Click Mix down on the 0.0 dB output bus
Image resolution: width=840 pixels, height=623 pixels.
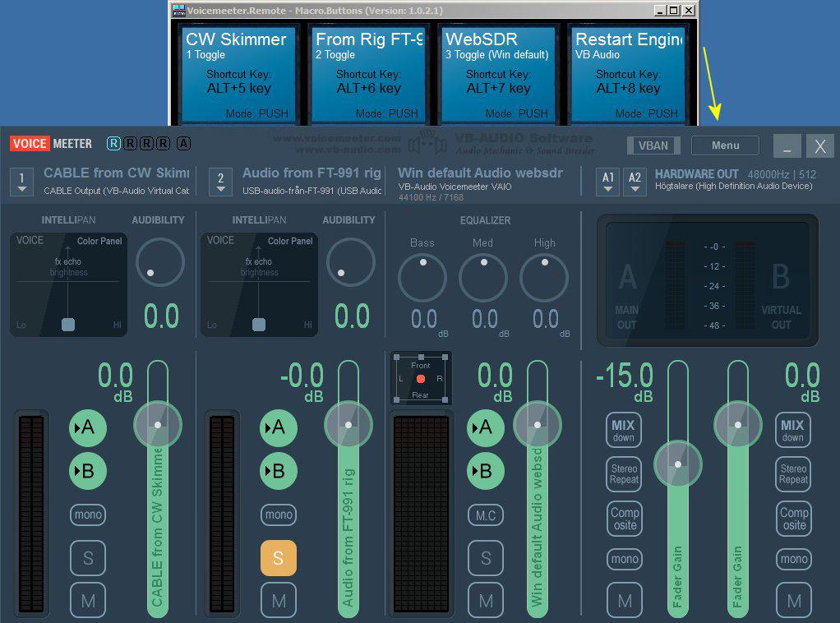click(x=793, y=430)
